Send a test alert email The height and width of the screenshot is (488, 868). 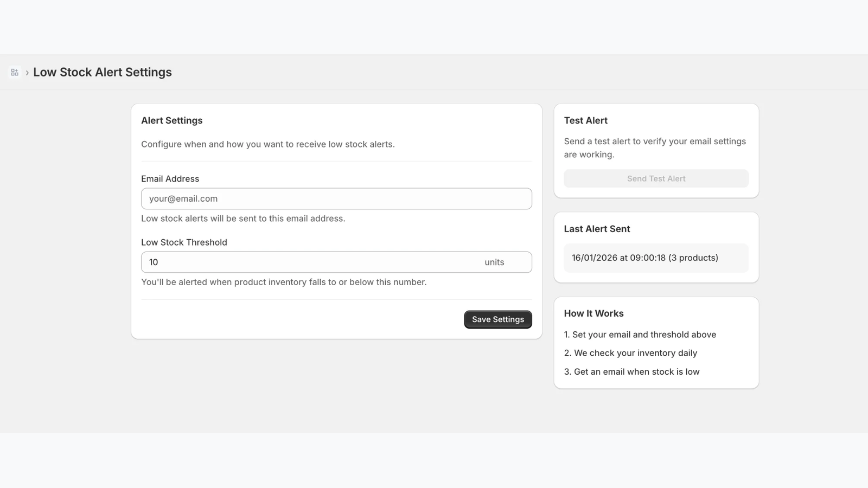click(656, 178)
